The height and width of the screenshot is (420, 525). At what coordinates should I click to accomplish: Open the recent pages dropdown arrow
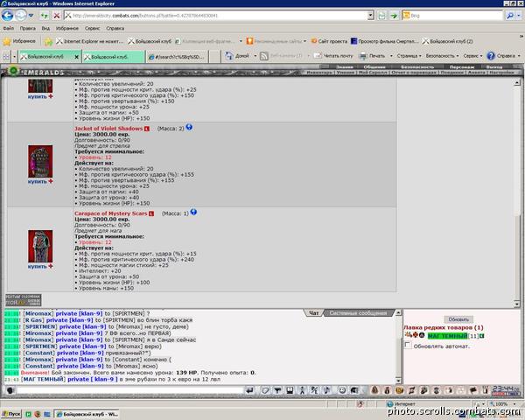pyautogui.click(x=31, y=16)
